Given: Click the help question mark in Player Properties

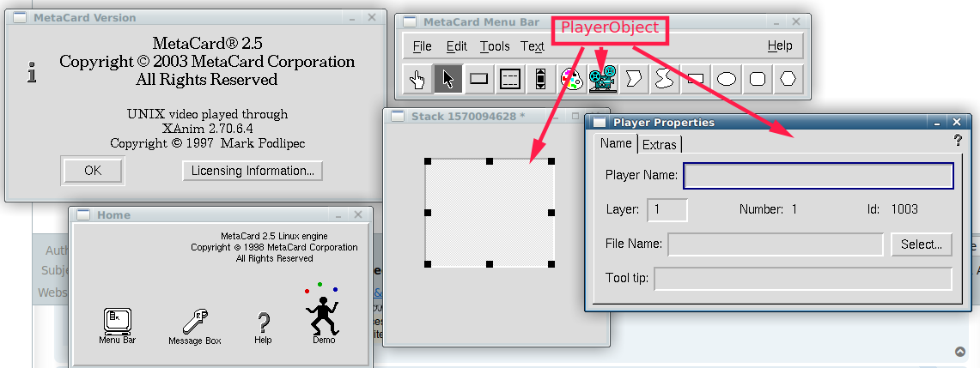Looking at the screenshot, I should click(x=958, y=141).
